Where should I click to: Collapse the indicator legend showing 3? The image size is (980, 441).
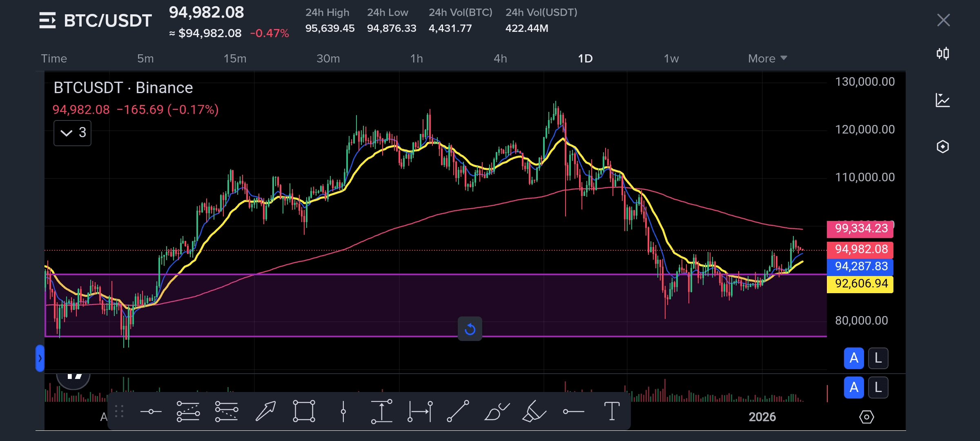tap(72, 133)
